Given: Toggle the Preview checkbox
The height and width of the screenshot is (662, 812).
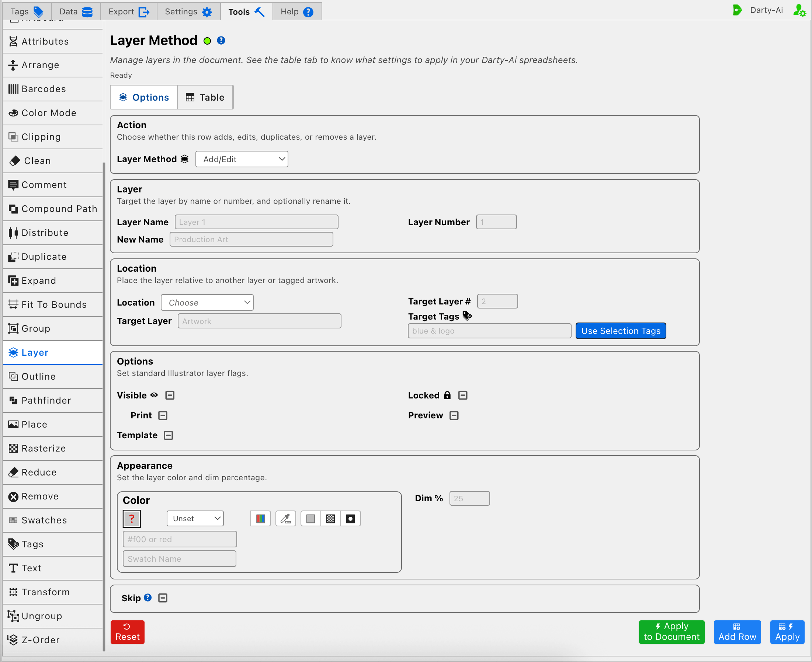Looking at the screenshot, I should tap(454, 416).
